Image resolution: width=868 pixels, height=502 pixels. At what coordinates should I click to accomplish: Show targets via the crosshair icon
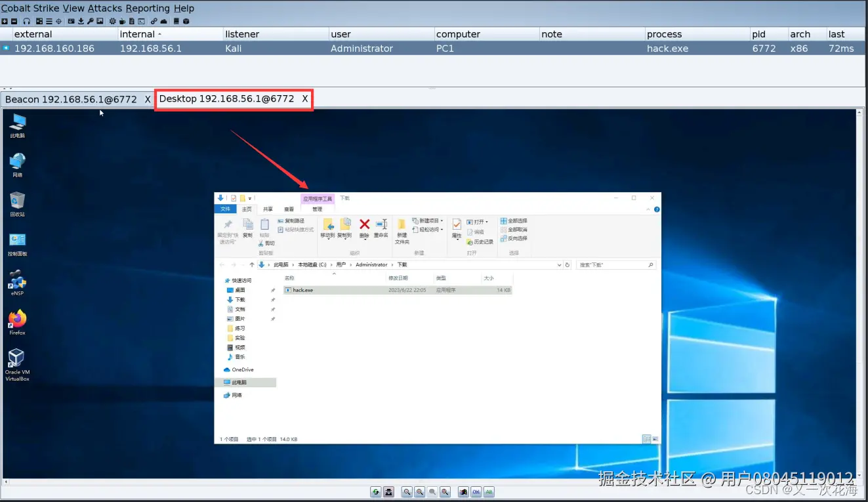[58, 21]
